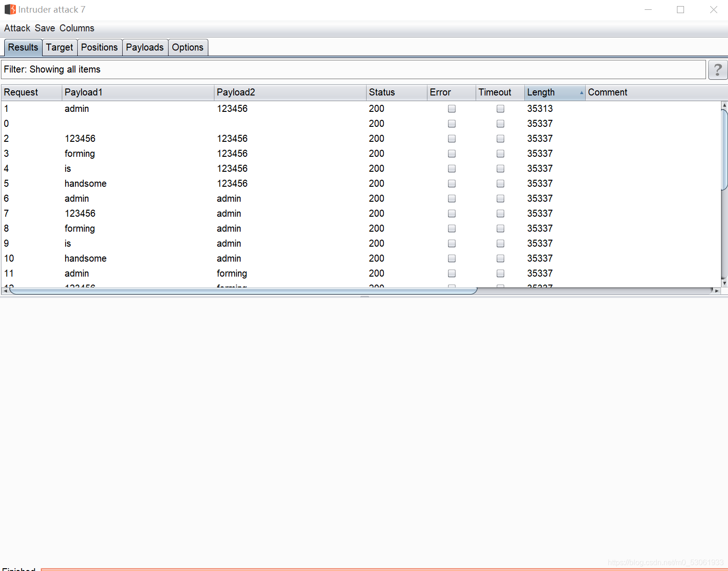Screen dimensions: 728x571
Task: Click Payload1 '123456' in request 2
Action: coord(80,139)
